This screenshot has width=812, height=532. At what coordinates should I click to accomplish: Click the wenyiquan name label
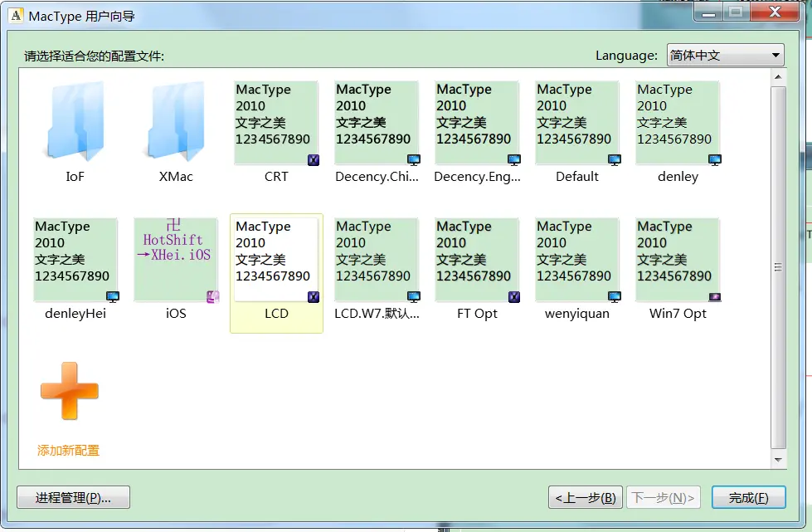pos(577,314)
